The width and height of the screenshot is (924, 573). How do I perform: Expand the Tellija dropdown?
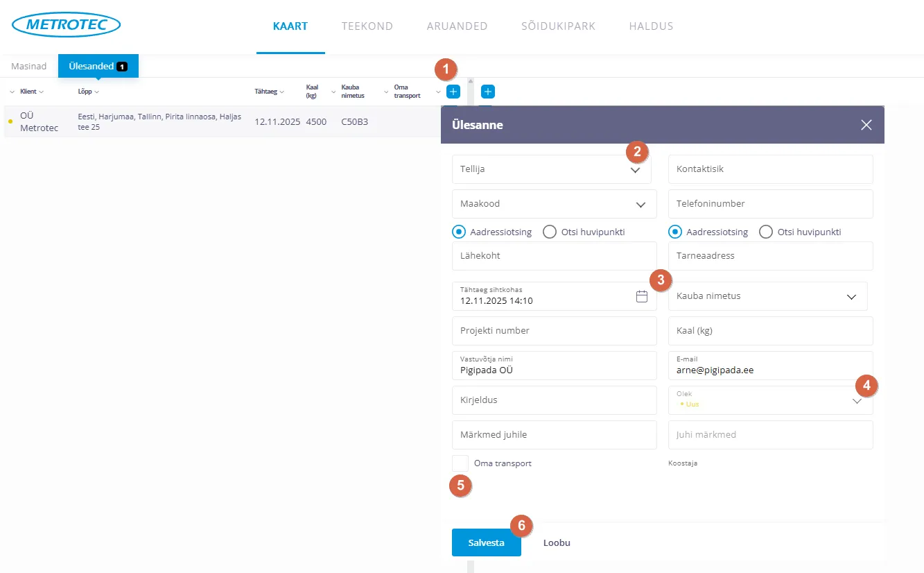coord(634,170)
